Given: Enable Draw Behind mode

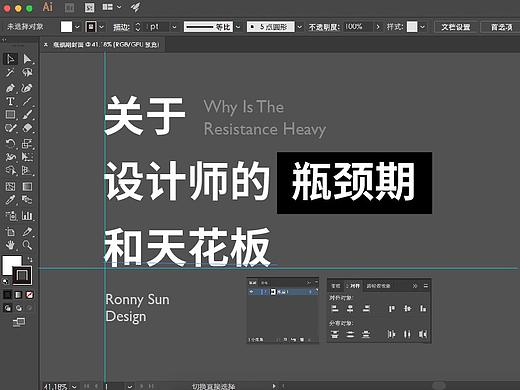Looking at the screenshot, I should [x=19, y=308].
